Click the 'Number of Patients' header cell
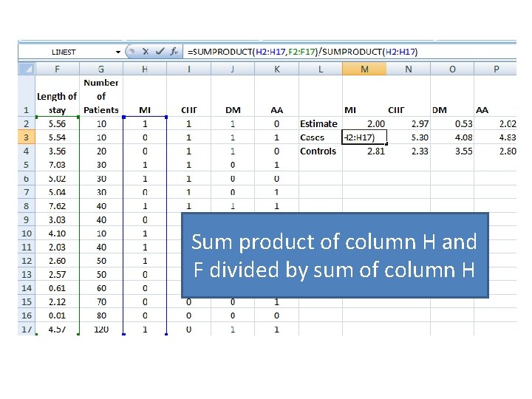This screenshot has height=399, width=532. pyautogui.click(x=101, y=96)
